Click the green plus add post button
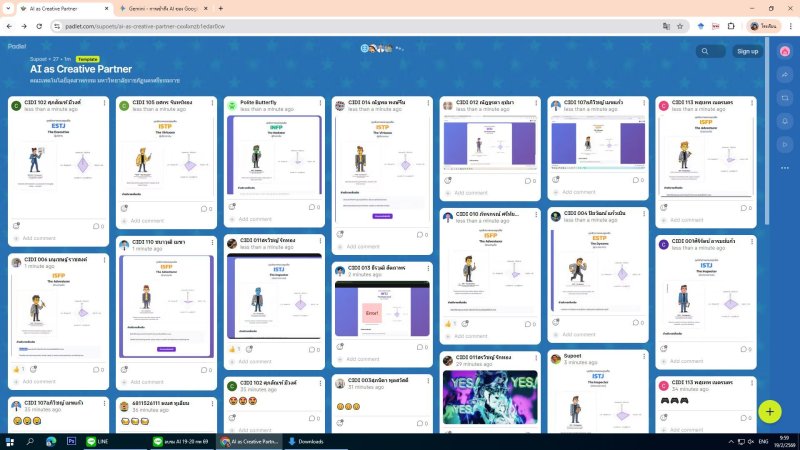800x450 pixels. coord(769,411)
